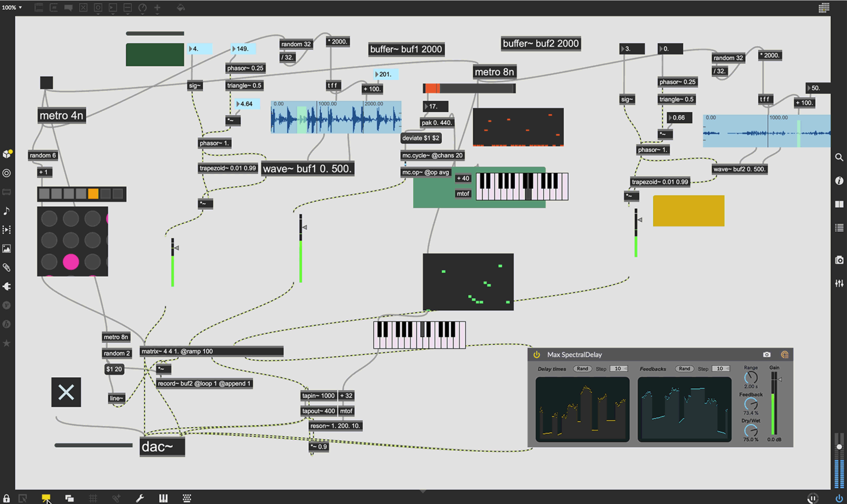Open the inspector info icon
Image resolution: width=847 pixels, height=504 pixels.
pos(839,181)
